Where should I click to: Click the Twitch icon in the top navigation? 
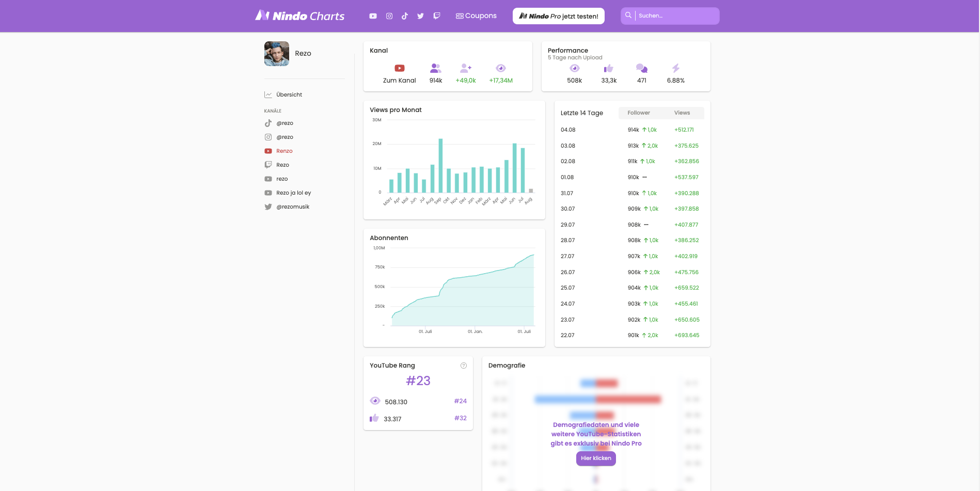point(436,16)
